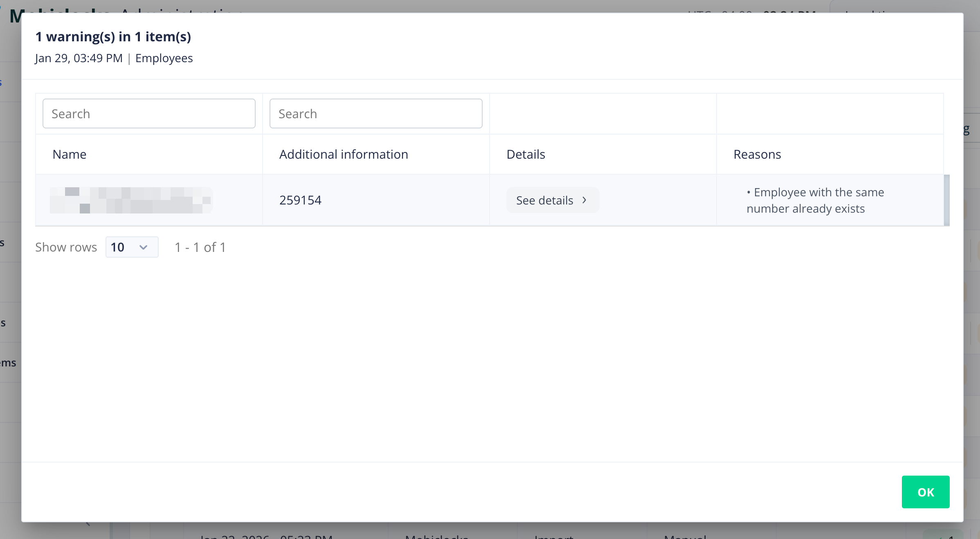Viewport: 980px width, 539px height.
Task: Click the dialog title about 1 warning
Action: [x=113, y=37]
